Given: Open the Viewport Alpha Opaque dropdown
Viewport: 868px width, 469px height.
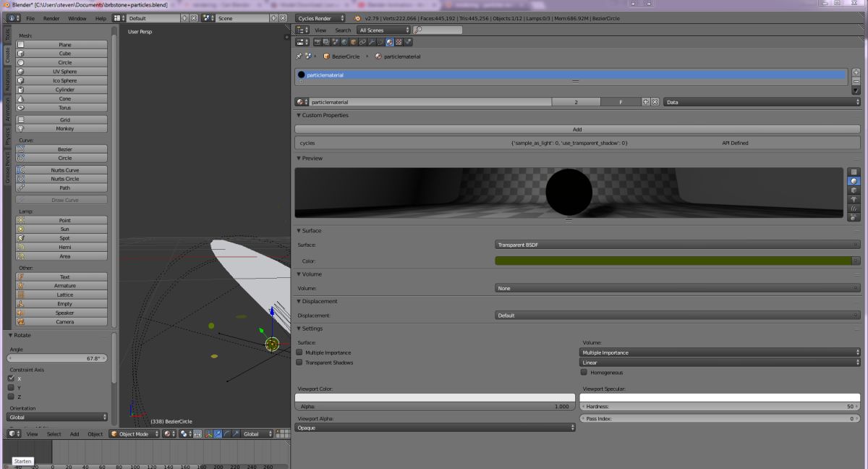Looking at the screenshot, I should 435,428.
